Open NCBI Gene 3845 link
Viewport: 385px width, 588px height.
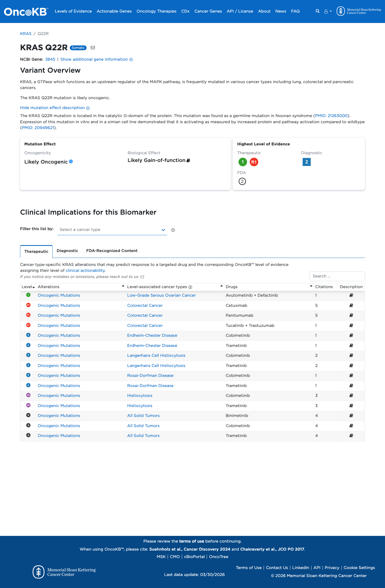50,59
